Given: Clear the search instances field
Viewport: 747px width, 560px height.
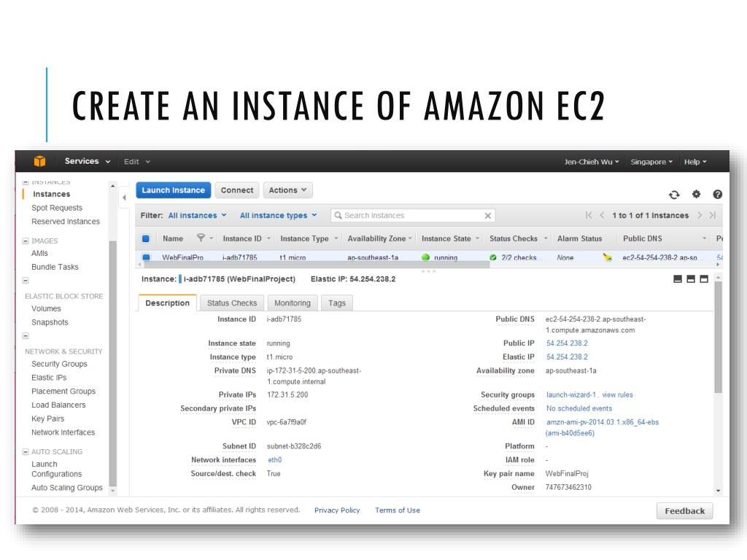Looking at the screenshot, I should pyautogui.click(x=488, y=216).
